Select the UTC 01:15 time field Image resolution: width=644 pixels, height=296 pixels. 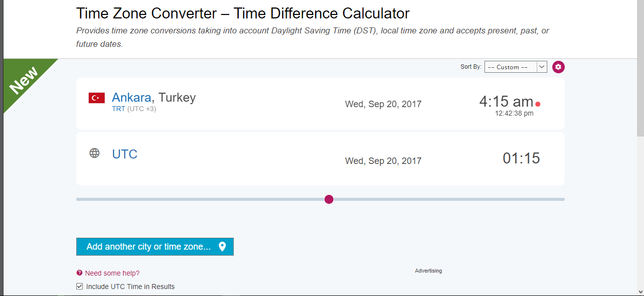click(x=521, y=158)
